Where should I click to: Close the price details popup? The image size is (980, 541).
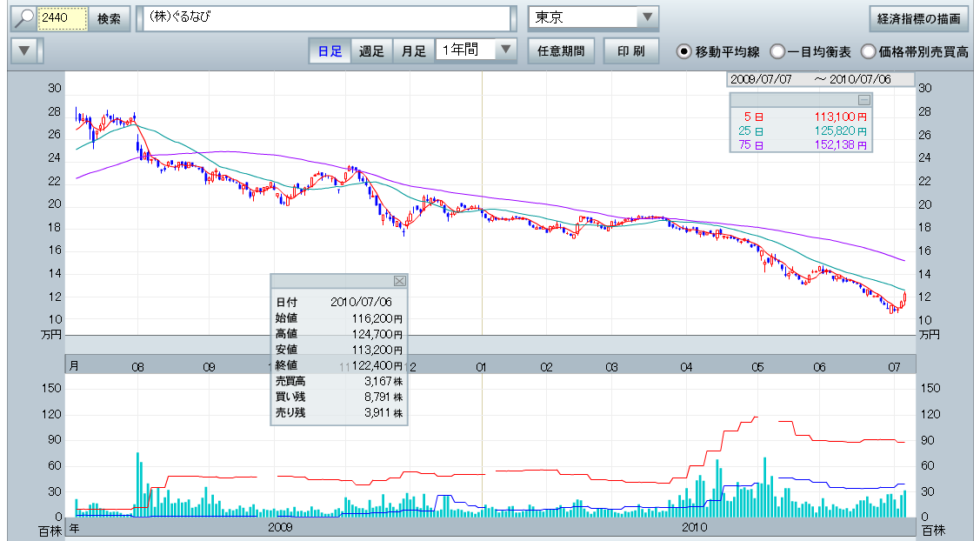pyautogui.click(x=399, y=281)
